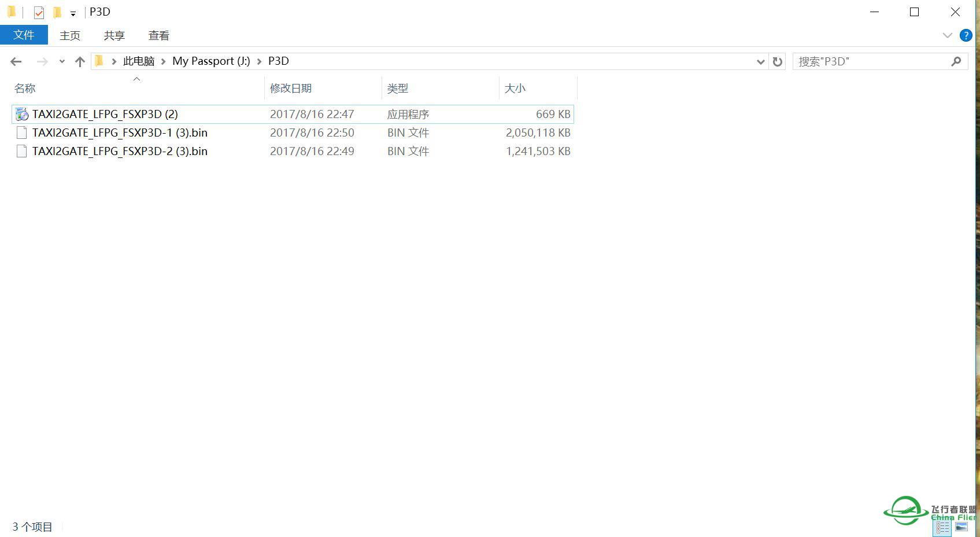Click the Up arrow to go to parent folder

pos(80,61)
